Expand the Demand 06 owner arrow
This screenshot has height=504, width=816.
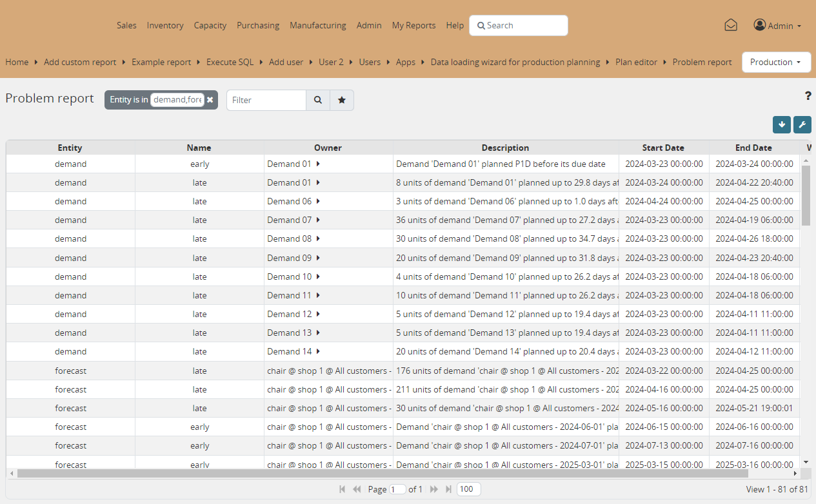(319, 201)
